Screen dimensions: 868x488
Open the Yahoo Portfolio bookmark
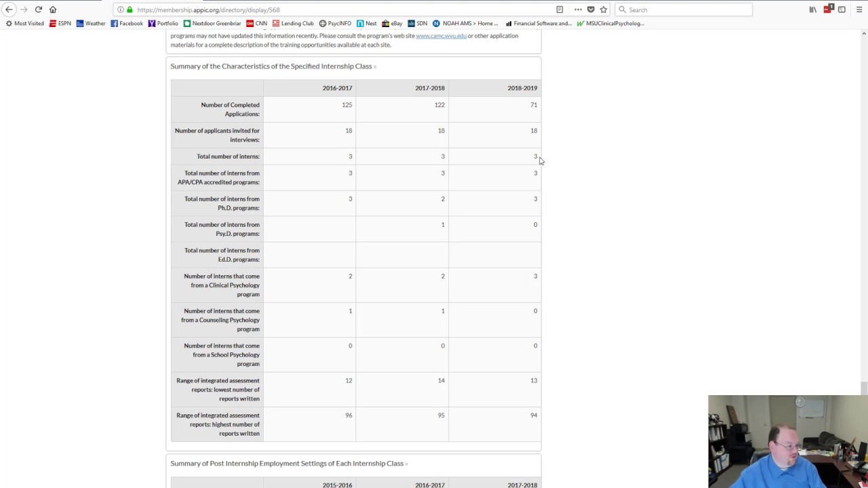point(163,23)
